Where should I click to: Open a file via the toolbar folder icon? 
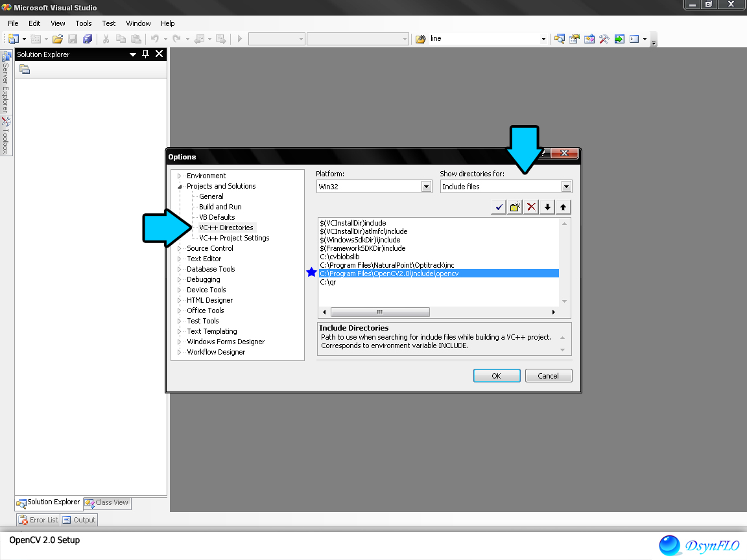pos(57,38)
